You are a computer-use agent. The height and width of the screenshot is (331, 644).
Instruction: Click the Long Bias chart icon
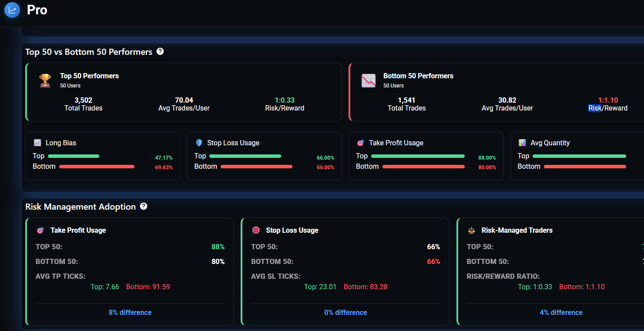[37, 143]
